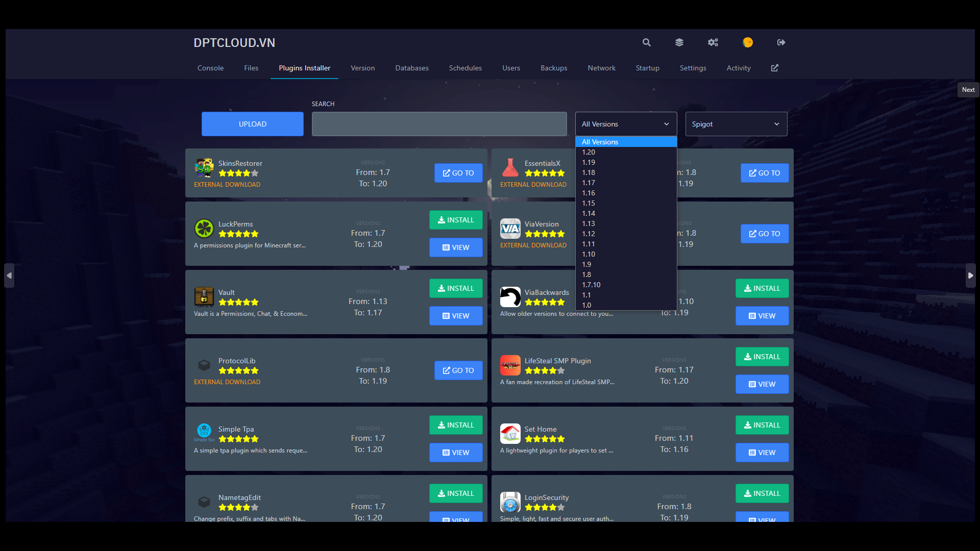Click the plugin SEARCH input field
This screenshot has height=551, width=980.
(x=439, y=124)
